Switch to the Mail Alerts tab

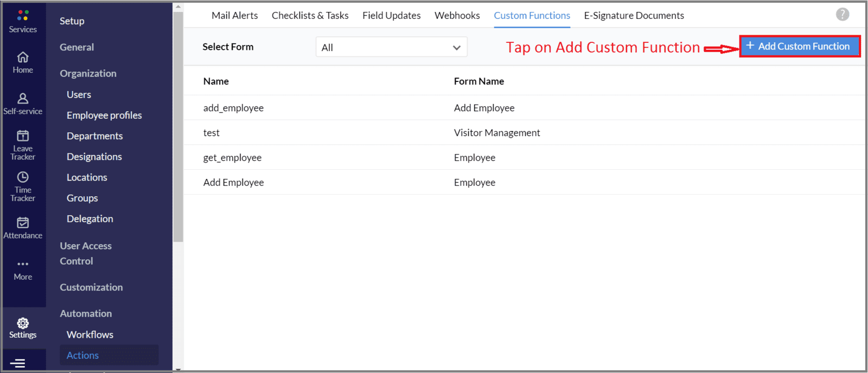[x=234, y=15]
